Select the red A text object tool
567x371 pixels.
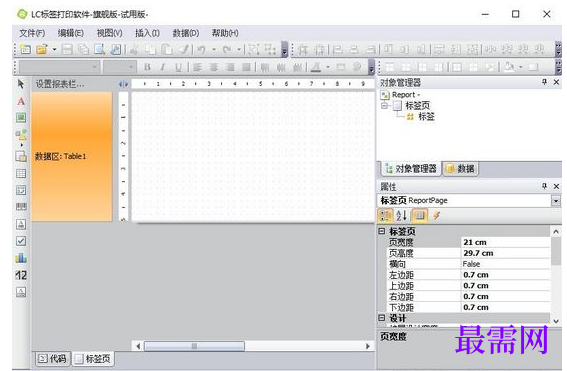click(x=21, y=102)
